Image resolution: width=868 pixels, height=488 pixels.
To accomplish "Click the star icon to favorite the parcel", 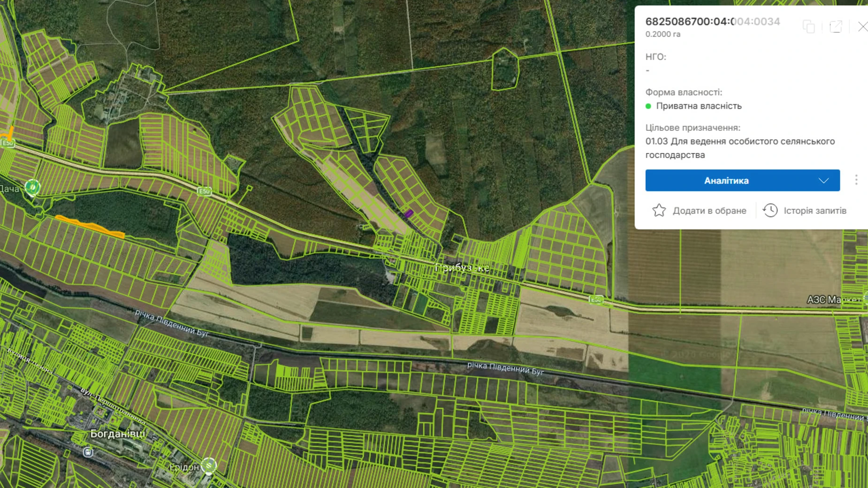I will [x=659, y=211].
